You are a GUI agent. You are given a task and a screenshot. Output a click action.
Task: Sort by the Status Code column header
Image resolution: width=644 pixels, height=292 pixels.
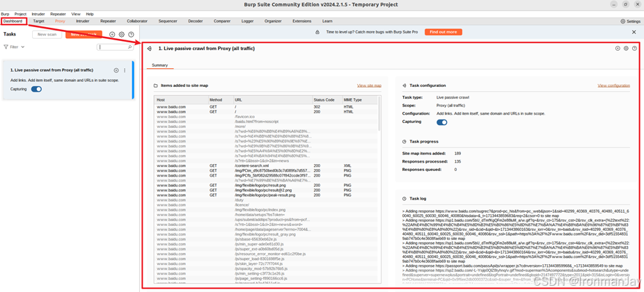(327, 100)
